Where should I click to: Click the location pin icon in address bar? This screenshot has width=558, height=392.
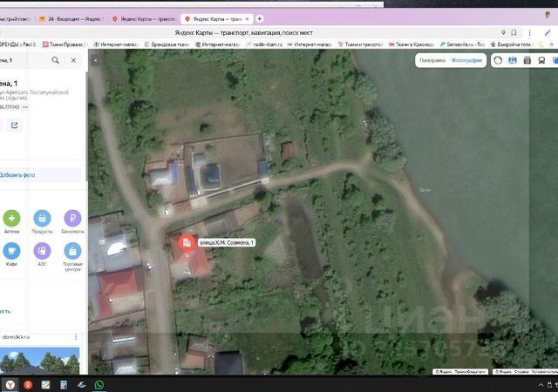tap(504, 33)
